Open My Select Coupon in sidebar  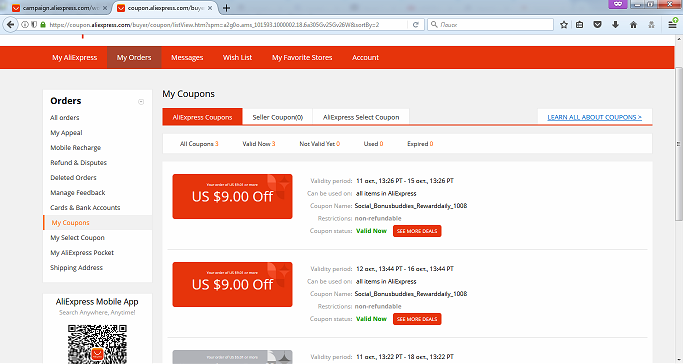point(77,238)
